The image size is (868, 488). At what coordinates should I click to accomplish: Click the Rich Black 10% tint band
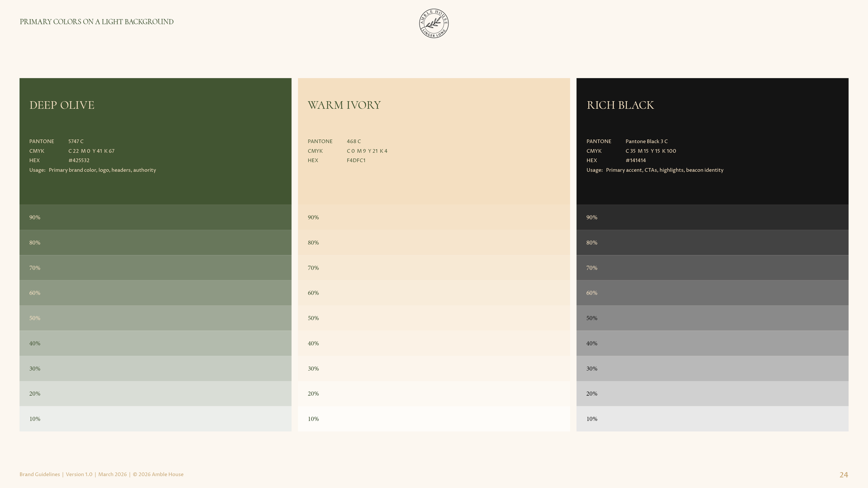[712, 419]
